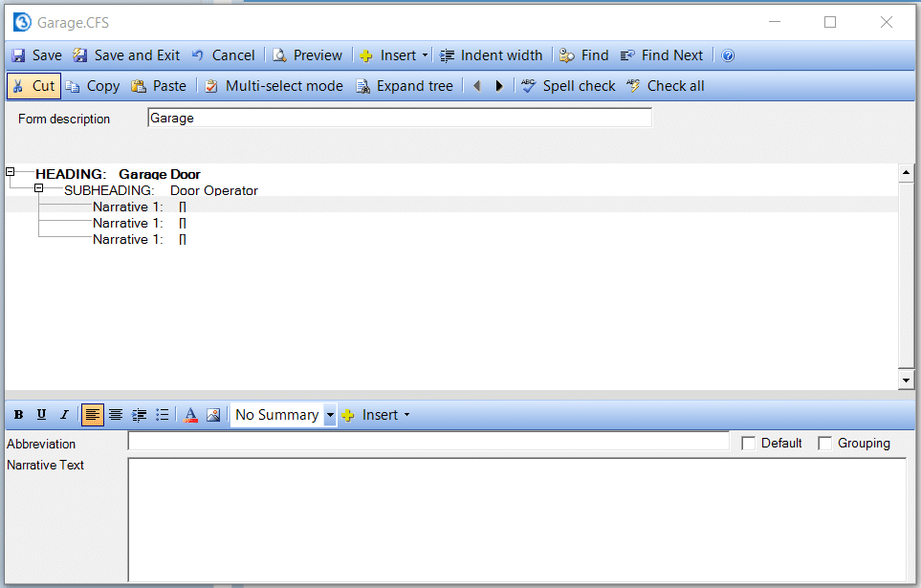Viewport: 921px width, 588px height.
Task: Insert a bulleted list
Action: click(x=163, y=415)
